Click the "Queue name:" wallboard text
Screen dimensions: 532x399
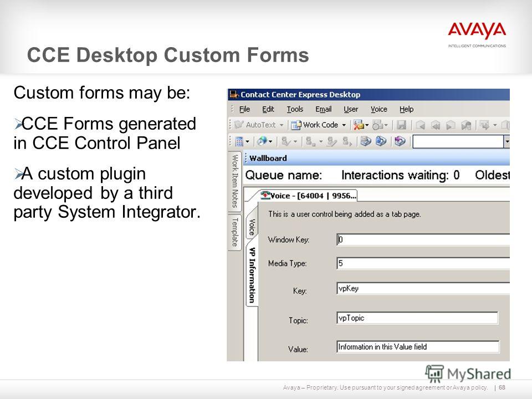point(284,175)
